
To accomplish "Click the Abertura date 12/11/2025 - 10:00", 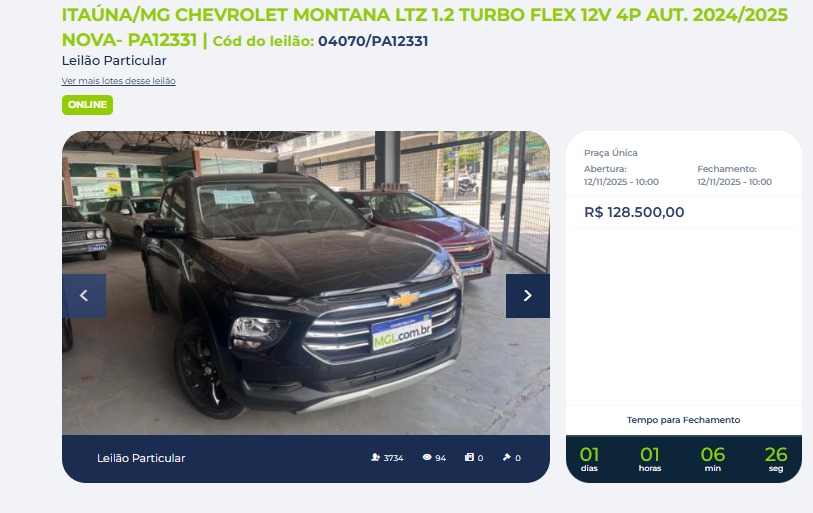I will [621, 182].
